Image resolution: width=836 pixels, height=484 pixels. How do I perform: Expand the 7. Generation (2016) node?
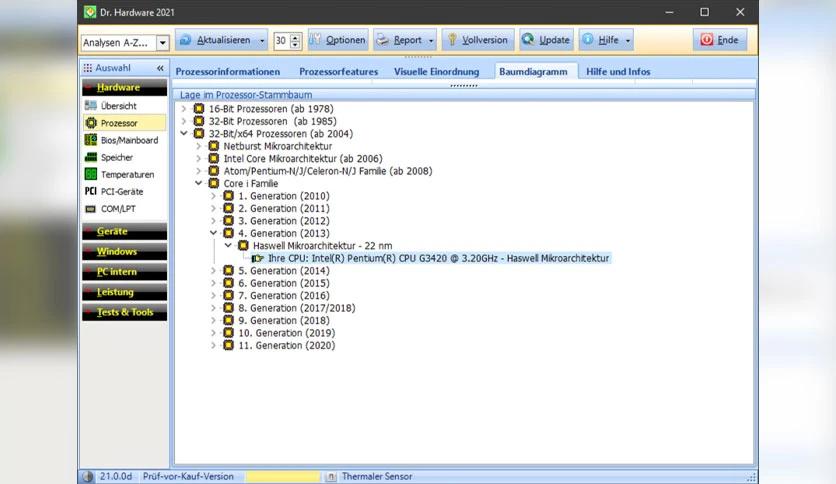click(213, 296)
